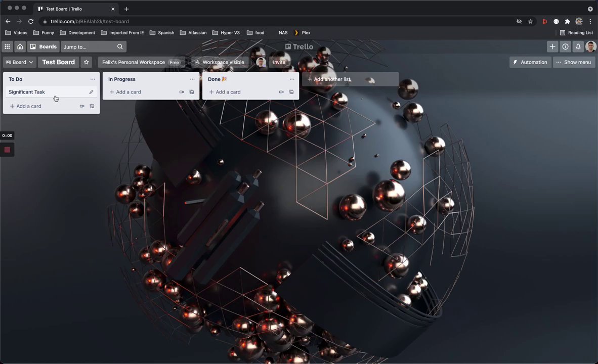Go back in browser history
This screenshot has width=598, height=364.
pyautogui.click(x=8, y=21)
